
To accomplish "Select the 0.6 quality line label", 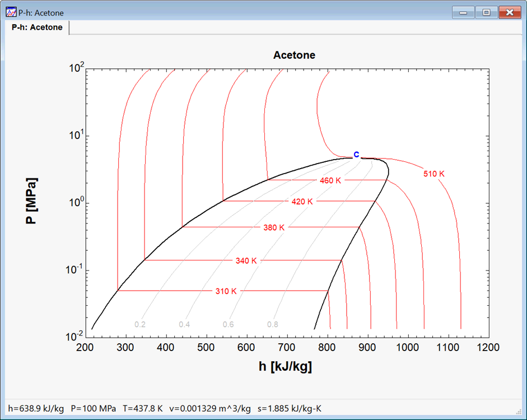I will coord(228,324).
